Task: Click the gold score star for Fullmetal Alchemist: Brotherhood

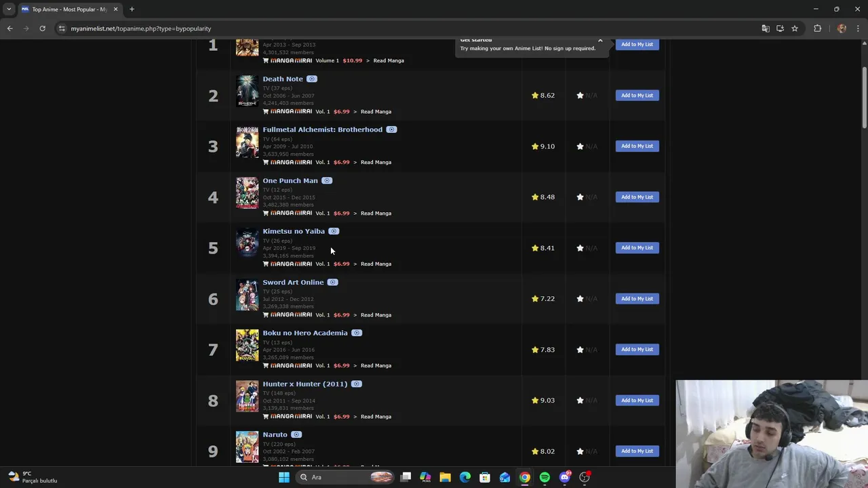Action: 535,146
